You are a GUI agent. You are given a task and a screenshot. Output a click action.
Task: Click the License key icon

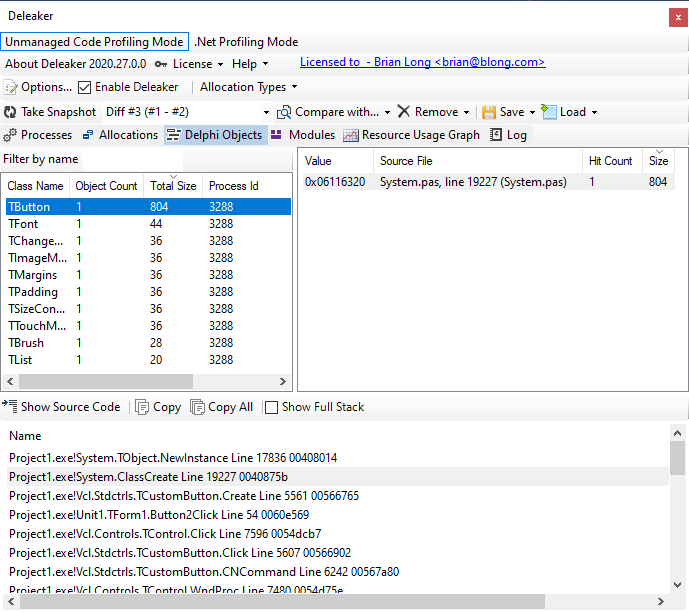[161, 64]
